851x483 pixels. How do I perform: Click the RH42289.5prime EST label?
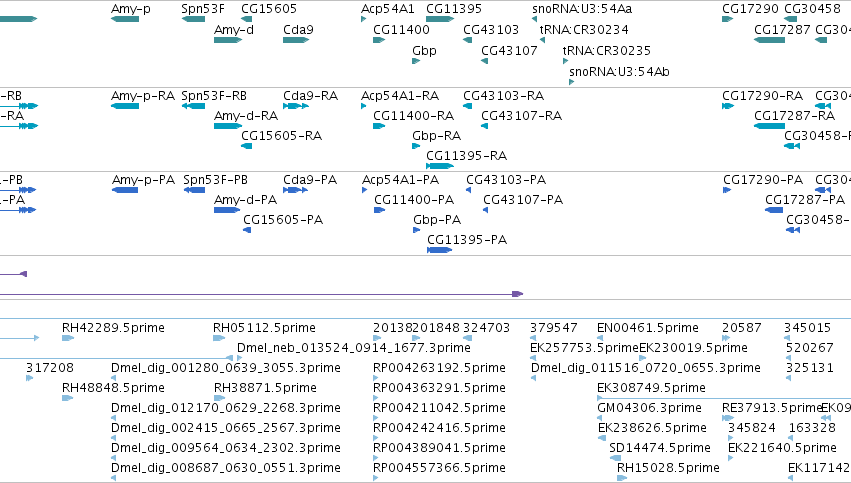(113, 328)
